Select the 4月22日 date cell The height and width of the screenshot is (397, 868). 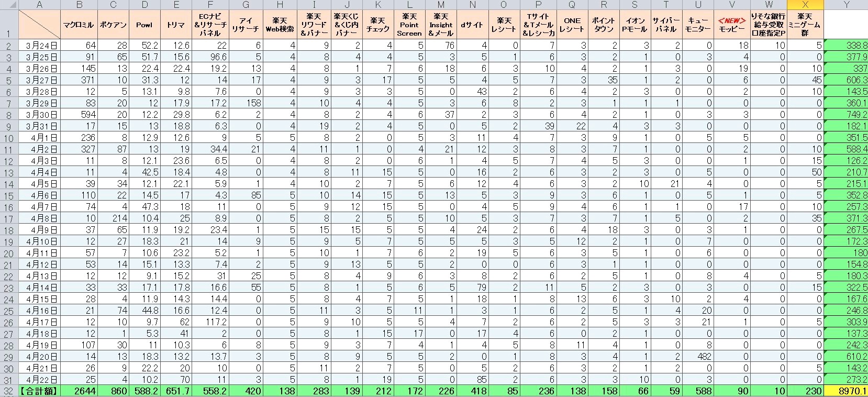39,380
